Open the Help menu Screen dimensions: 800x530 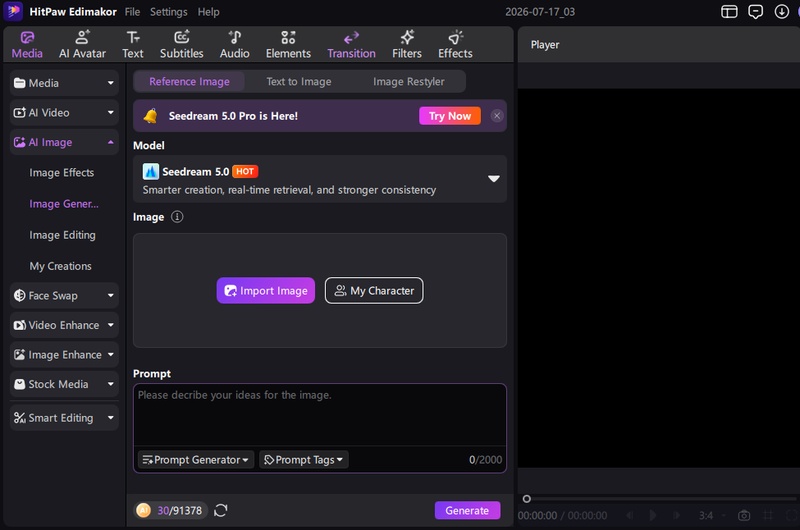pos(208,12)
